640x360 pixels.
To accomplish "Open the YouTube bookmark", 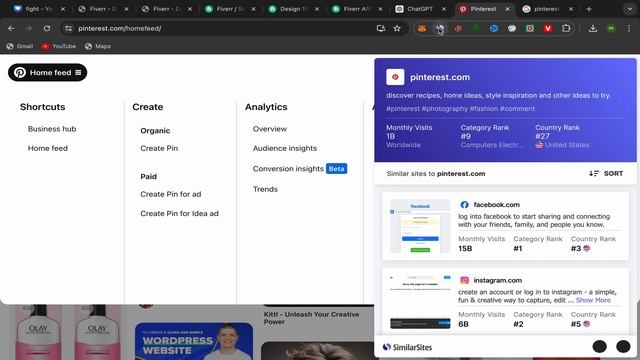I will 59,46.
